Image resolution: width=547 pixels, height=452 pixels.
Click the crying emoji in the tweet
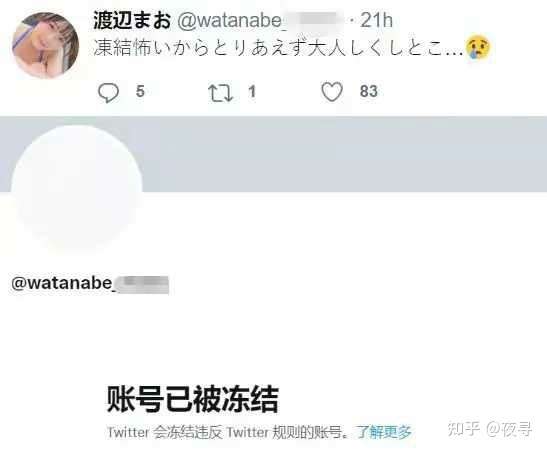coord(479,46)
